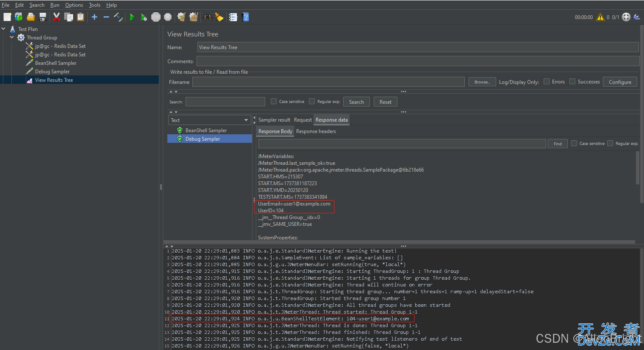Click the Stop test icon
Screen dimensions: 644x350
click(156, 17)
